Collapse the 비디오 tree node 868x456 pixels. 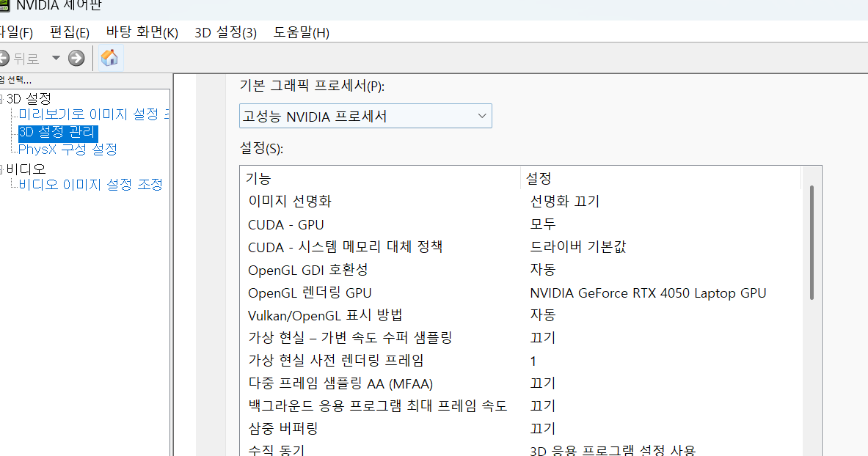point(1,169)
